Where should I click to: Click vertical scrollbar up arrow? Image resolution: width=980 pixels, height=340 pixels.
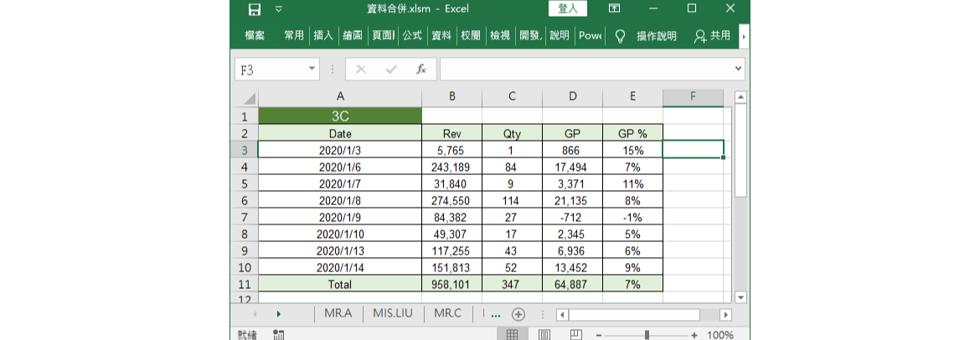tap(740, 97)
